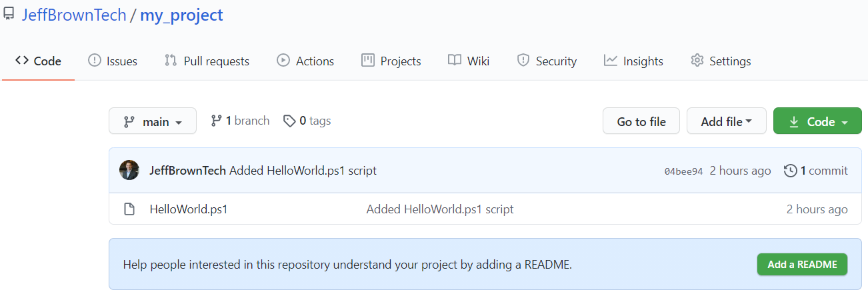
Task: Open the Settings tab with gear icon
Action: 721,61
